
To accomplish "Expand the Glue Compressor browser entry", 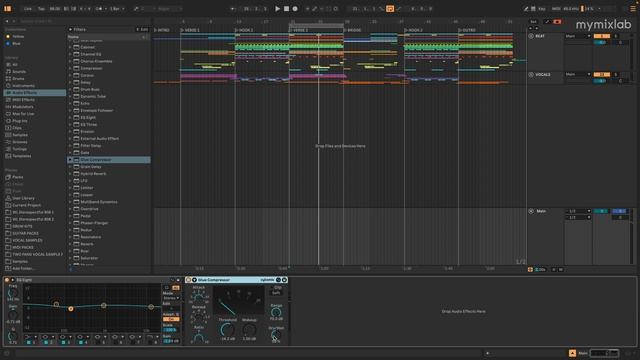I will point(70,160).
